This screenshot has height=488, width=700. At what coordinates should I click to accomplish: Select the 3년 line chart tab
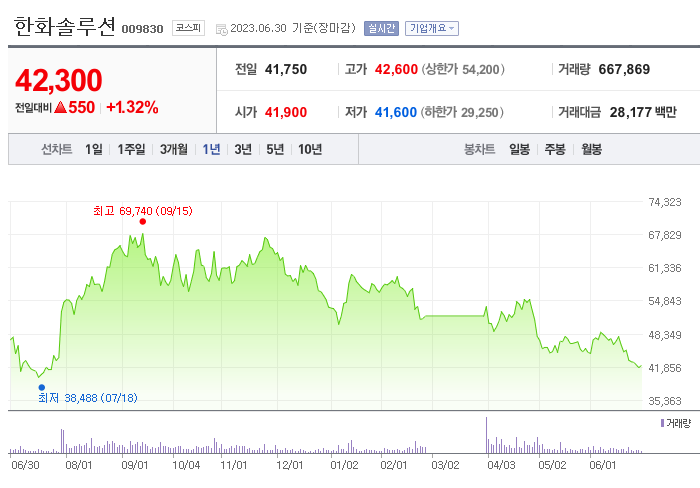tap(243, 149)
